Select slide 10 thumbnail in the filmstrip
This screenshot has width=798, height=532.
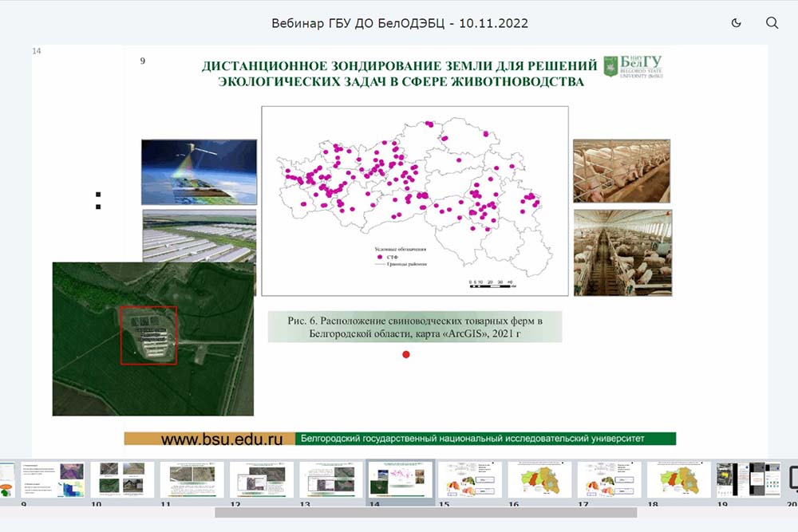pos(122,480)
